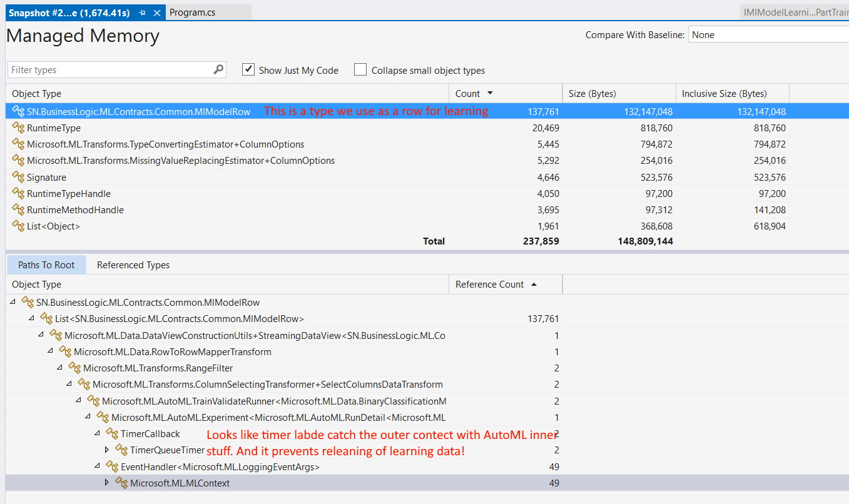The height and width of the screenshot is (504, 849).
Task: Collapse the TimerCallback node
Action: (x=98, y=433)
